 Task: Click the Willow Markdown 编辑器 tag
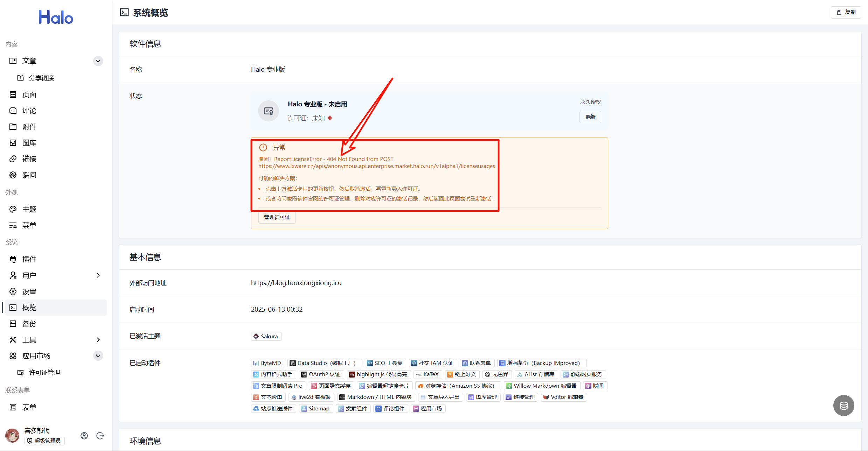pos(542,386)
